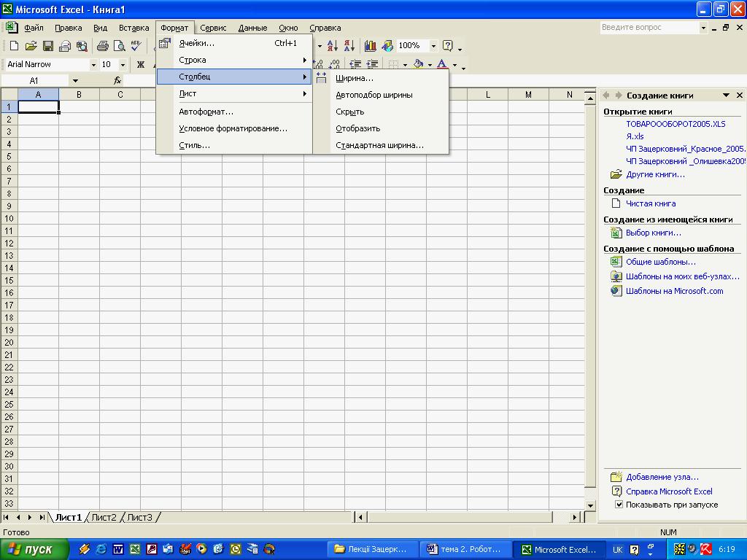The width and height of the screenshot is (747, 560).
Task: Apply cell borders with the borders icon
Action: (393, 64)
